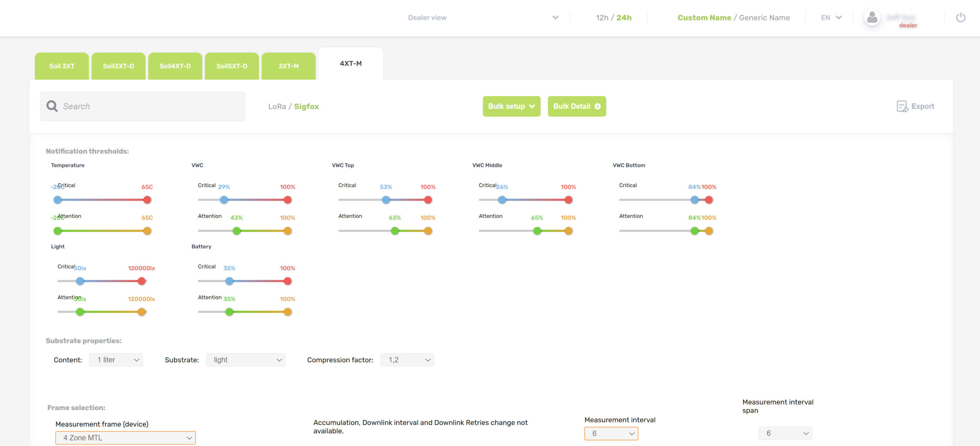Click the search magnifier icon
The width and height of the screenshot is (980, 446).
click(x=52, y=106)
